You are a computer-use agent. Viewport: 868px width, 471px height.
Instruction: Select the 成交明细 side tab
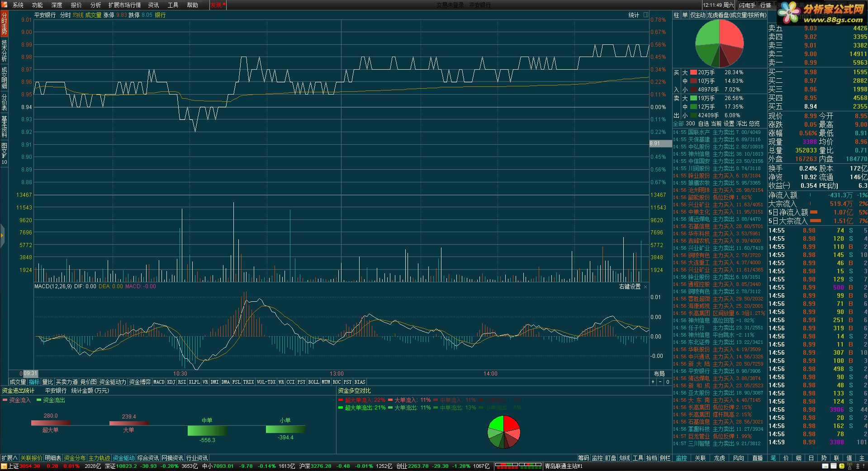coord(4,77)
